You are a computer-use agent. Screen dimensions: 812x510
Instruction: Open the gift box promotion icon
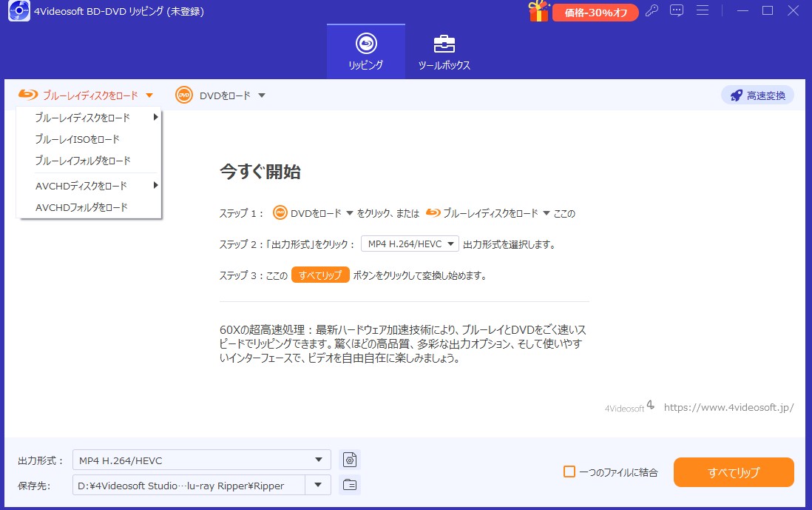[538, 11]
